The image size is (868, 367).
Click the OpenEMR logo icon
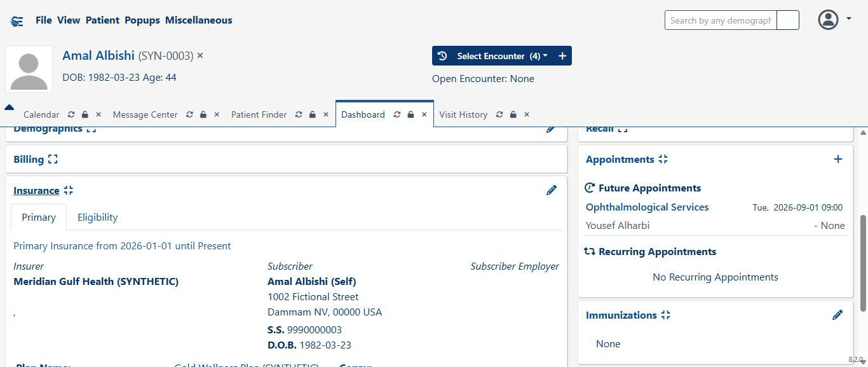pos(17,21)
